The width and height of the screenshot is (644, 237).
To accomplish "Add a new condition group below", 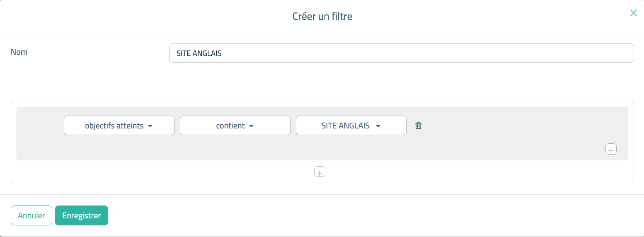I will pyautogui.click(x=320, y=172).
